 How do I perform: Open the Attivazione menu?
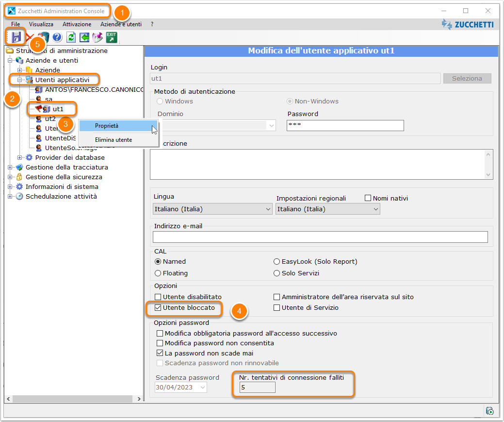77,24
